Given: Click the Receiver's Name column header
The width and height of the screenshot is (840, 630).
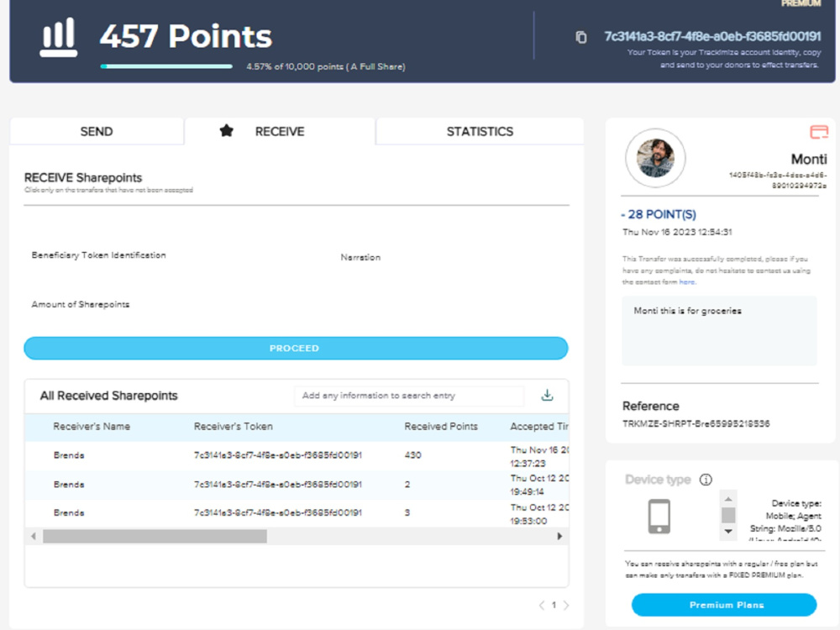Looking at the screenshot, I should [x=92, y=427].
